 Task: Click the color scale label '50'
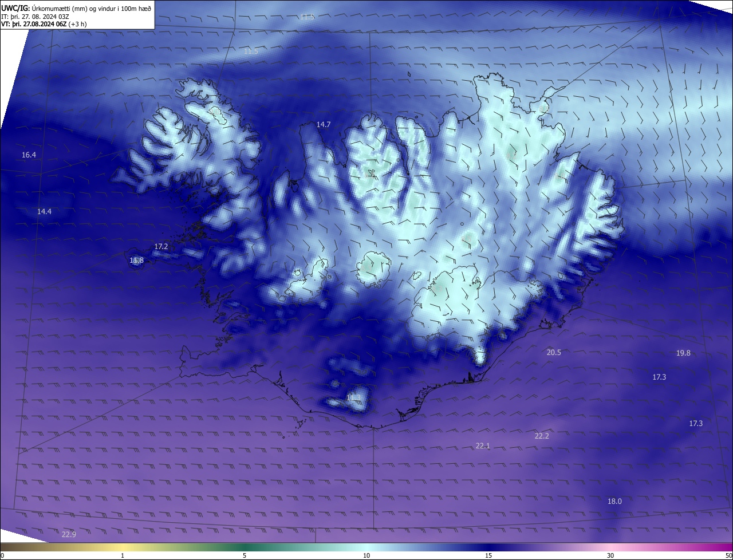pos(728,556)
